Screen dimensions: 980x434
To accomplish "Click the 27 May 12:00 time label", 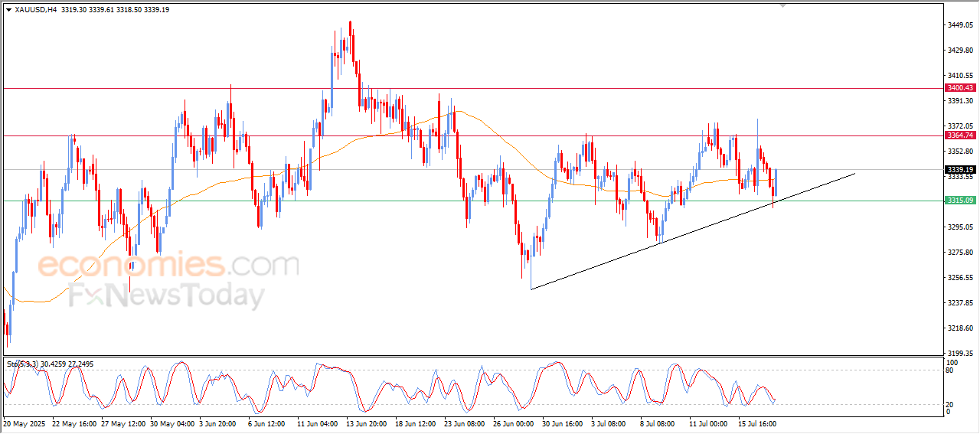I will (123, 423).
